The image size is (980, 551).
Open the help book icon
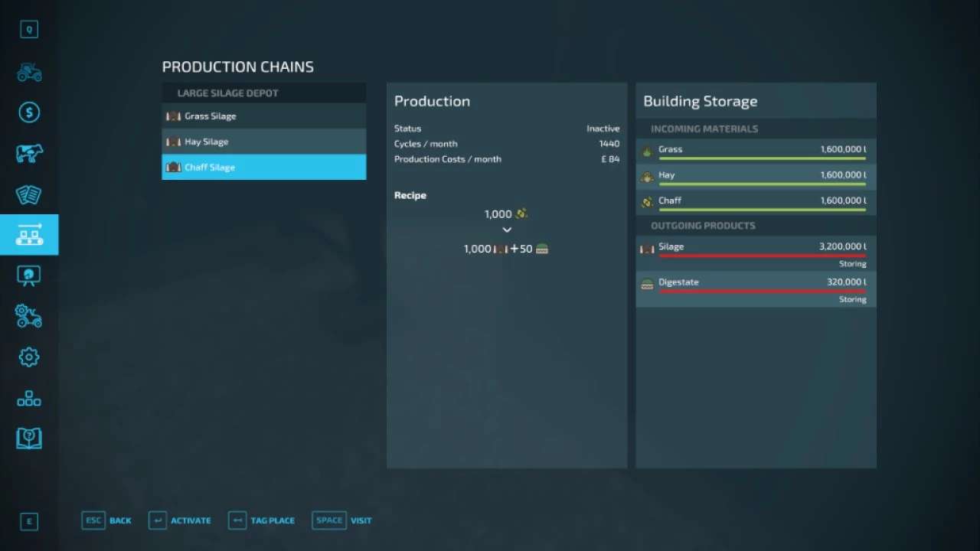29,439
